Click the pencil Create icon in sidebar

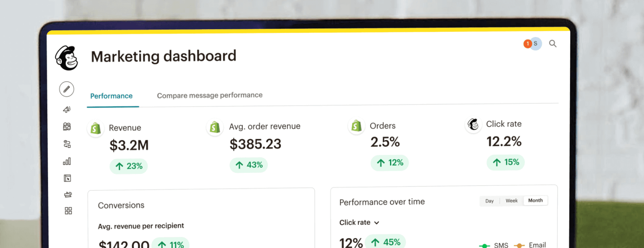tap(67, 89)
